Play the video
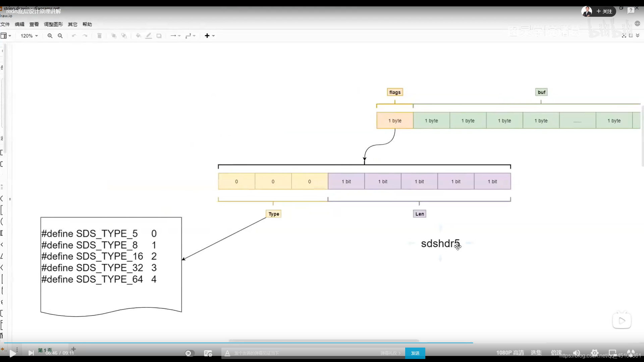The width and height of the screenshot is (644, 362). 12,353
